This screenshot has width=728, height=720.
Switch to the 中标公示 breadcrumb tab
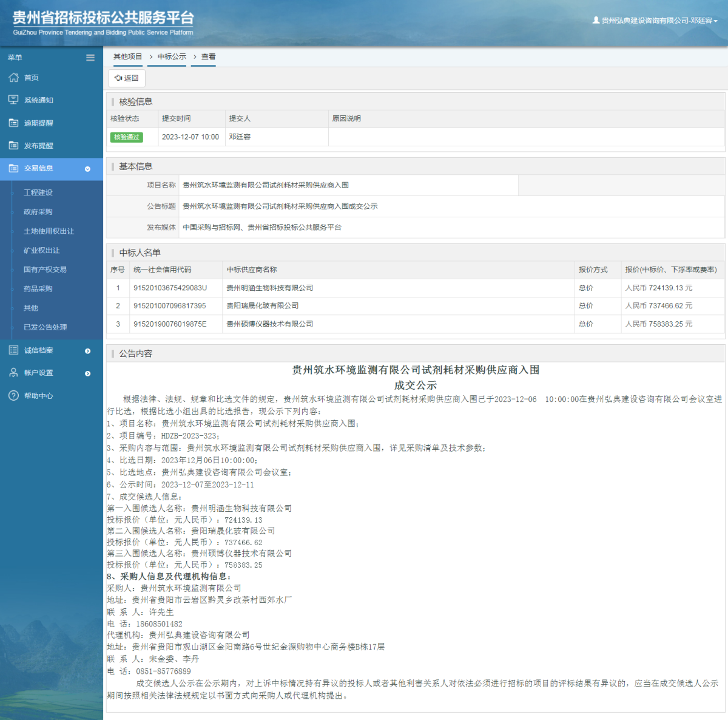point(167,57)
